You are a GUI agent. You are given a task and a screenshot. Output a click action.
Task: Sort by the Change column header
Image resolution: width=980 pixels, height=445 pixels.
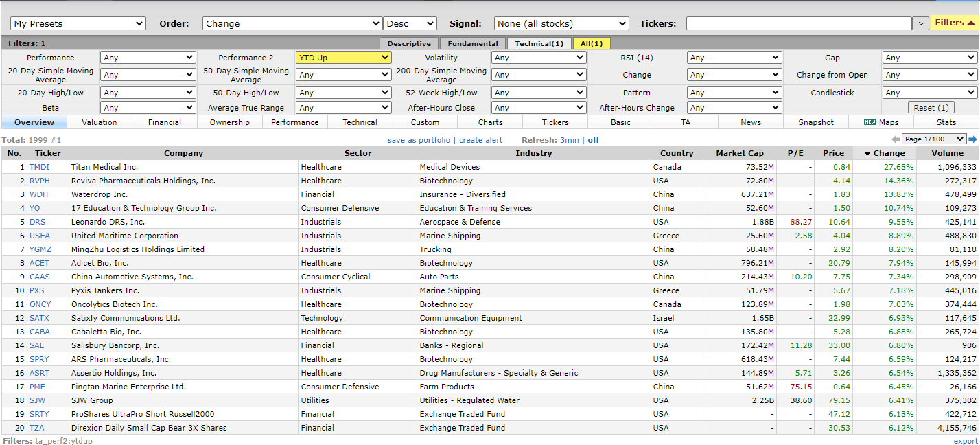(884, 153)
